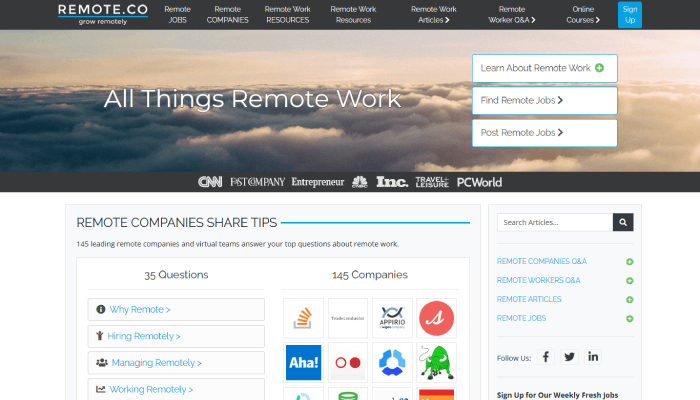700x400 pixels.
Task: Open the Appirio company logo
Action: tap(392, 318)
